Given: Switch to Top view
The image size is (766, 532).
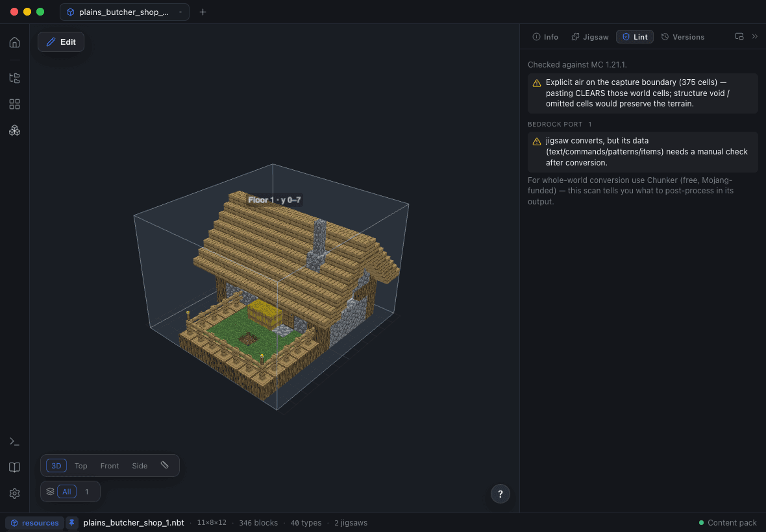Looking at the screenshot, I should 81,466.
